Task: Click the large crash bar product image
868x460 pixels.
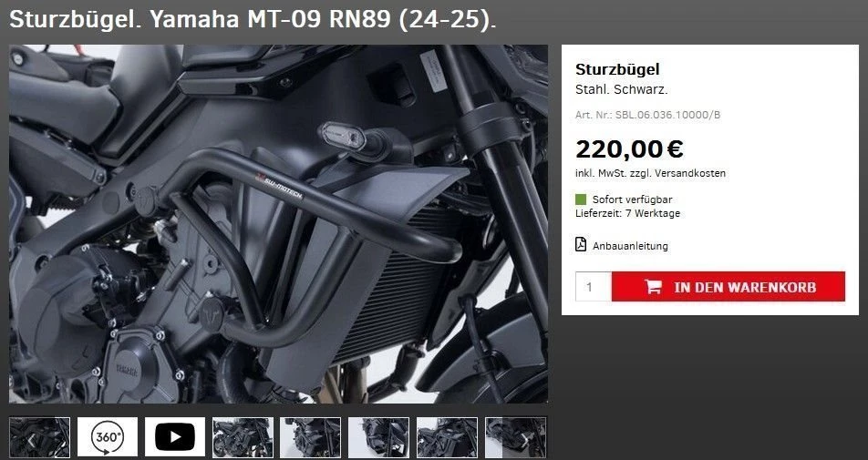Action: 278,224
